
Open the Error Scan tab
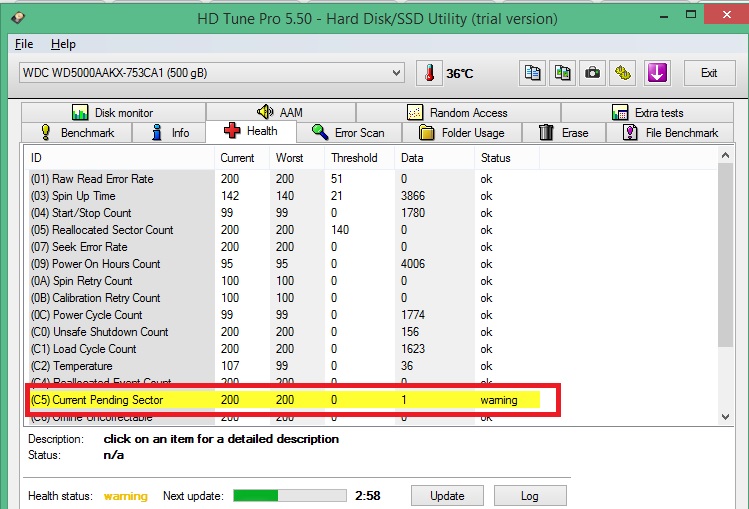[349, 132]
